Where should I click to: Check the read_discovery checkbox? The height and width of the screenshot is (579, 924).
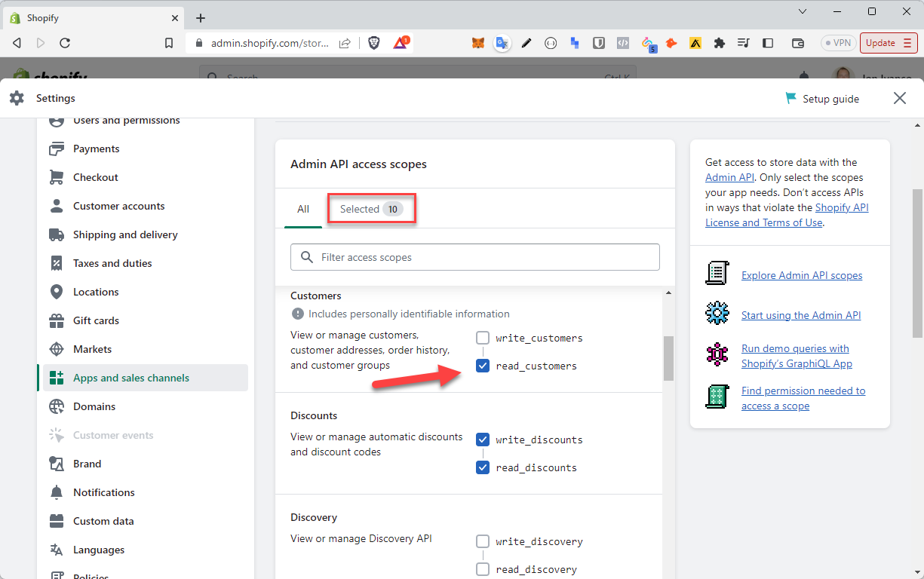[483, 569]
